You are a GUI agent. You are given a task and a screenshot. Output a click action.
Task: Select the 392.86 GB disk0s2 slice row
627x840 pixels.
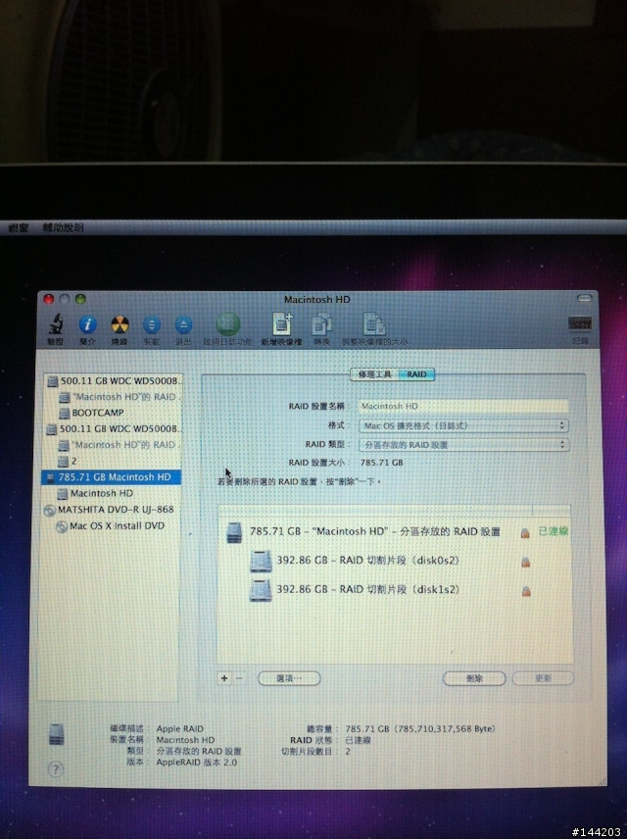coord(395,561)
